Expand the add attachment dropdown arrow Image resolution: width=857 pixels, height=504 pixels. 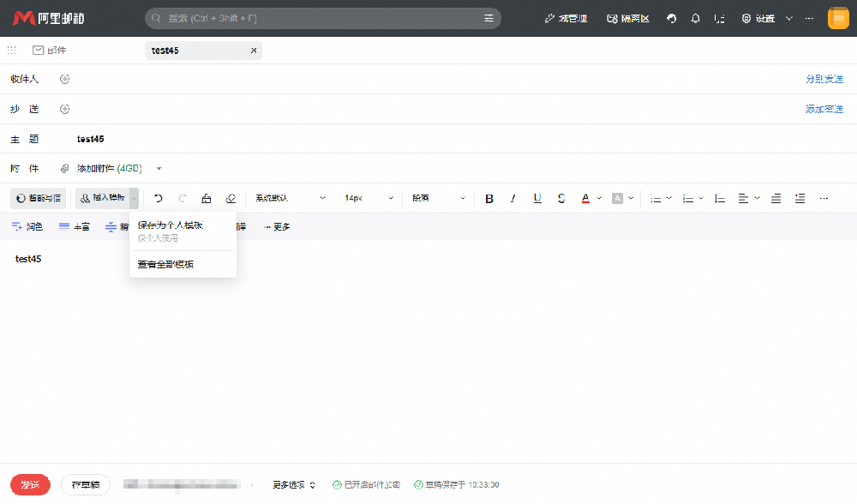(159, 168)
